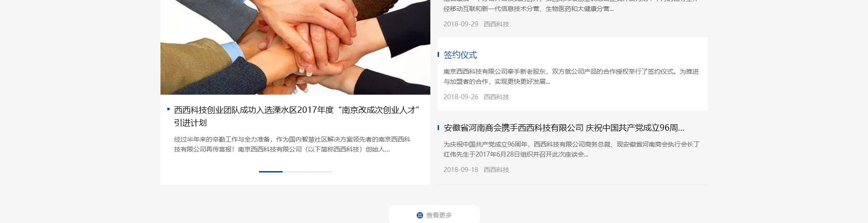
Task: Click the square bullet beside 西西科技创业团队 title
Action: [169, 109]
